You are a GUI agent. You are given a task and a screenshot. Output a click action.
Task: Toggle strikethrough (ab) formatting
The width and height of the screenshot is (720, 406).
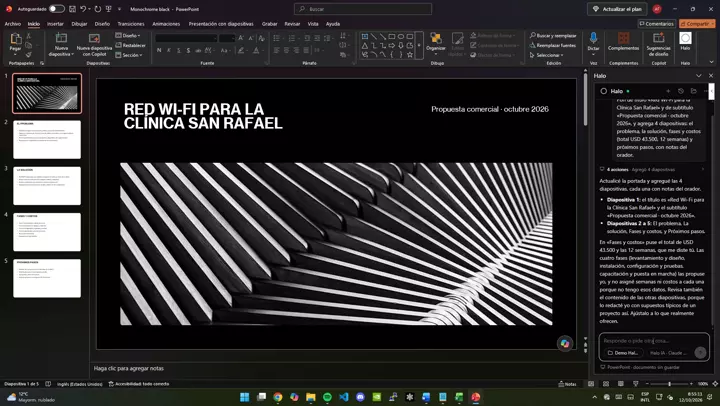(198, 50)
